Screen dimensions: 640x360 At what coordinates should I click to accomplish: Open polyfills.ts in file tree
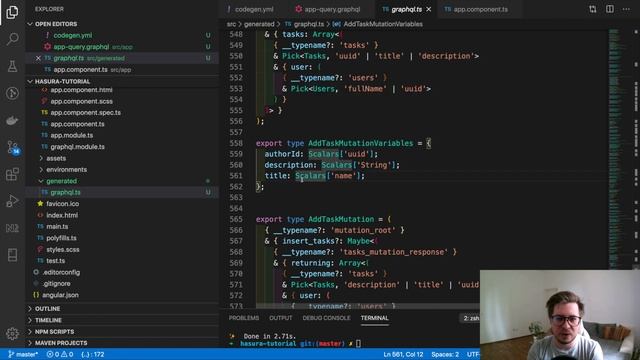coord(61,238)
